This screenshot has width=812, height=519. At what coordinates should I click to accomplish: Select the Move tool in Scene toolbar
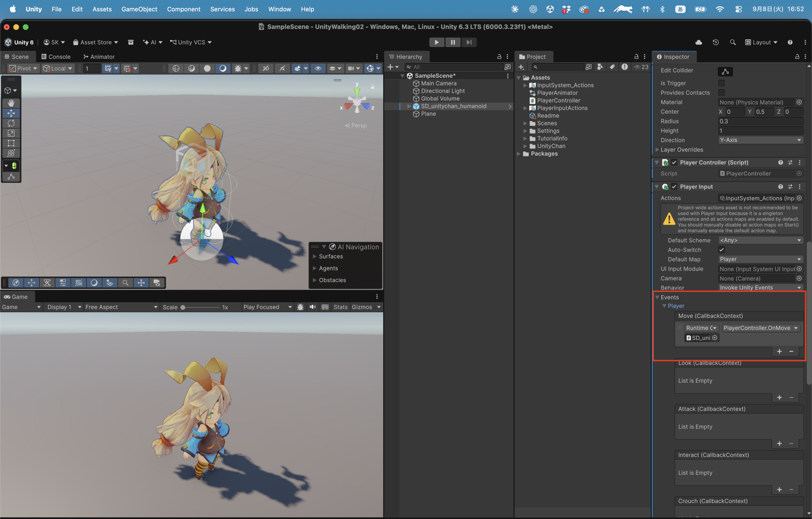coord(11,113)
